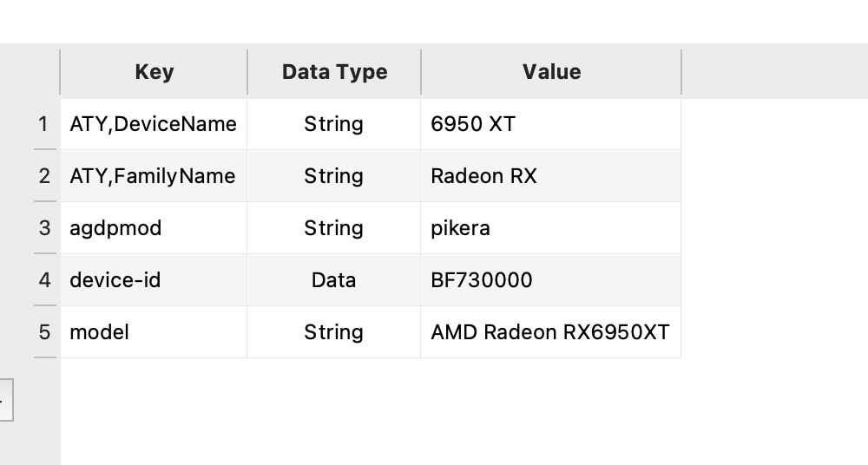This screenshot has height=465, width=868.
Task: Click the agdpmod key cell
Action: (x=154, y=228)
